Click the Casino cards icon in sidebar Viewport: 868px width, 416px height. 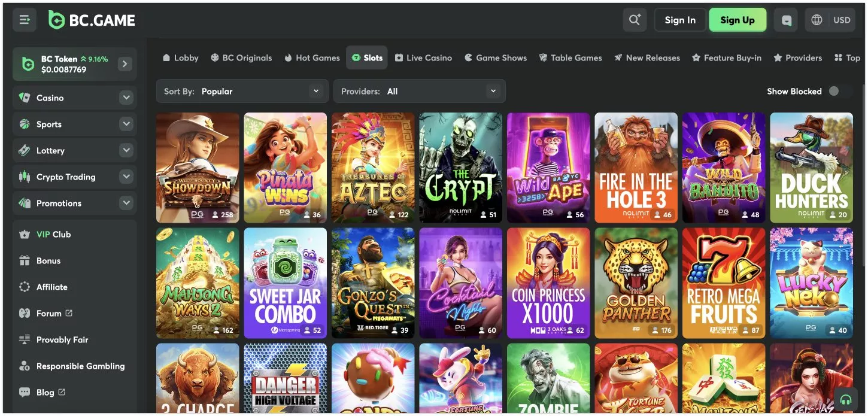[25, 98]
